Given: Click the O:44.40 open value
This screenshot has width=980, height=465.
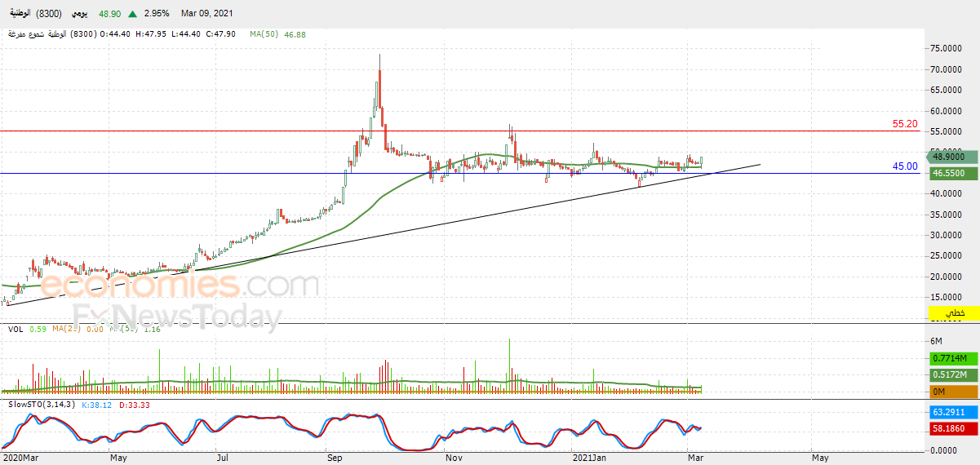Looking at the screenshot, I should [x=117, y=34].
